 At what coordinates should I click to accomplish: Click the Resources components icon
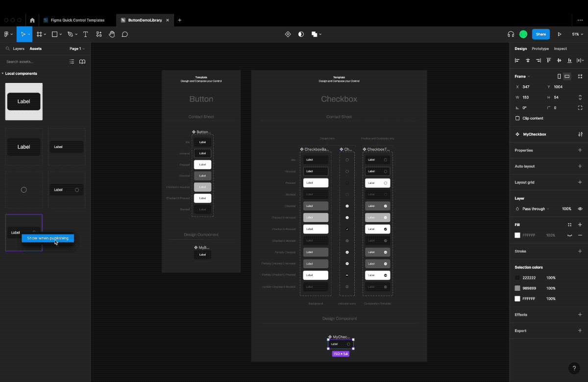[x=99, y=34]
